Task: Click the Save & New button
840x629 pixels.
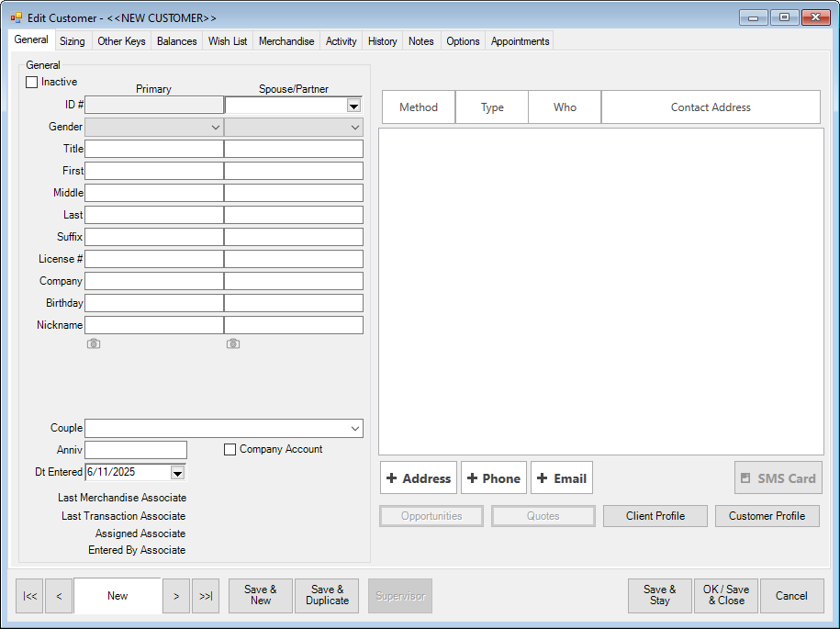Action: pyautogui.click(x=261, y=596)
